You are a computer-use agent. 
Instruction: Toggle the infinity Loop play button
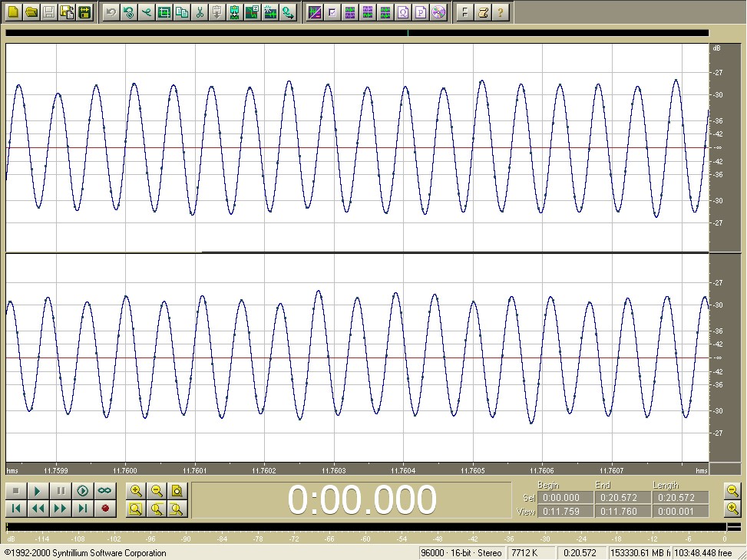tap(105, 490)
